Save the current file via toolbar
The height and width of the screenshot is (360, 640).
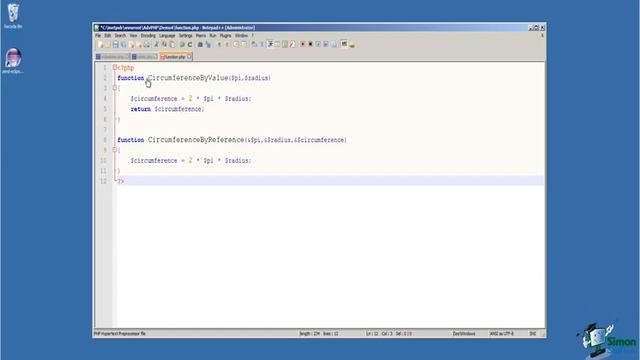116,44
